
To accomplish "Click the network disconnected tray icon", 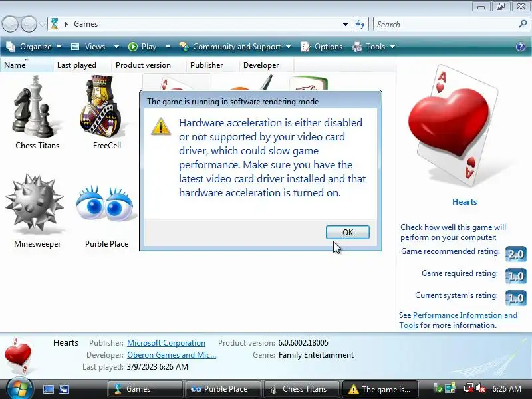I will (x=469, y=389).
